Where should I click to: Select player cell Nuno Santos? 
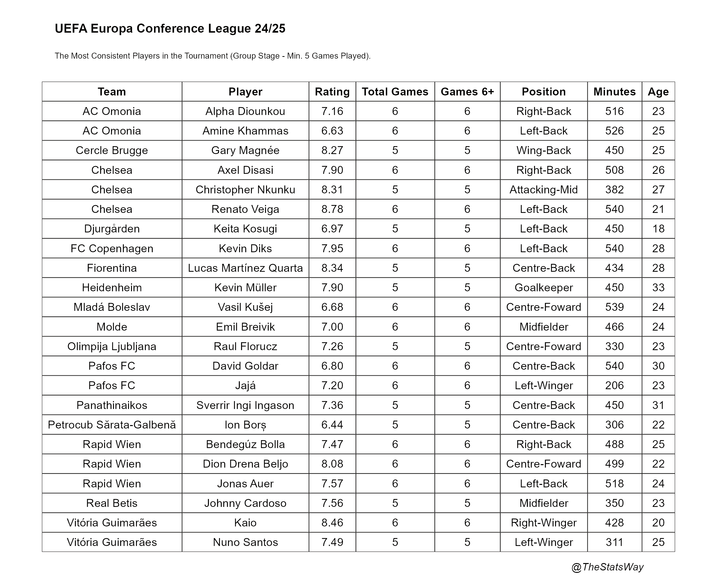click(x=245, y=543)
